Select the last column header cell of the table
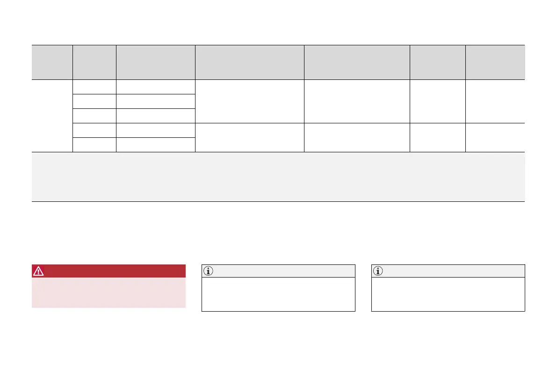557x392 pixels. click(495, 62)
